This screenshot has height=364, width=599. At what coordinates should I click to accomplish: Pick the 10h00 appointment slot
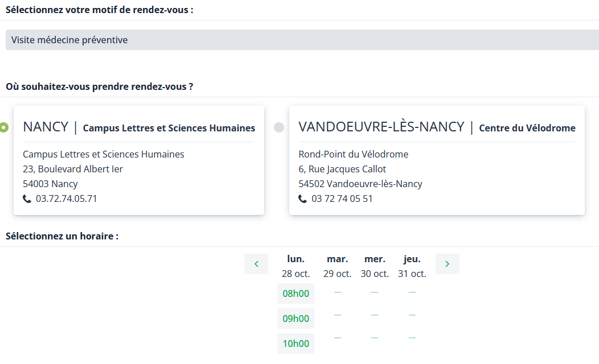[x=296, y=344]
